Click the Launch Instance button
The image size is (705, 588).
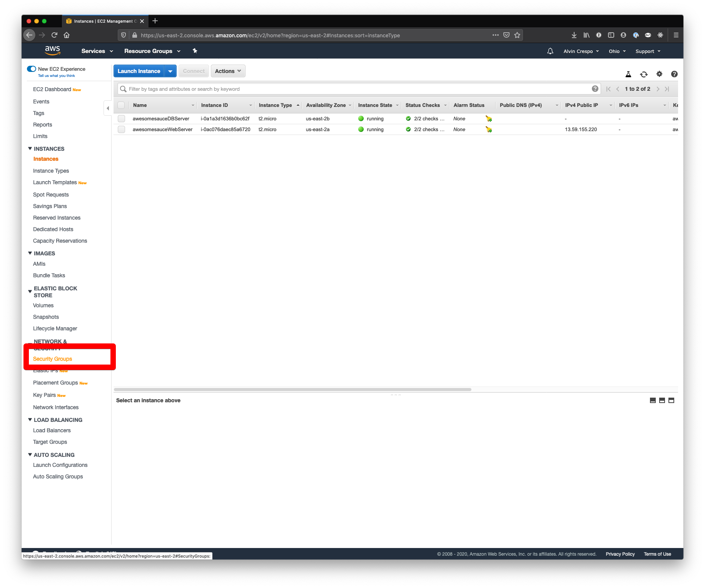pyautogui.click(x=139, y=71)
